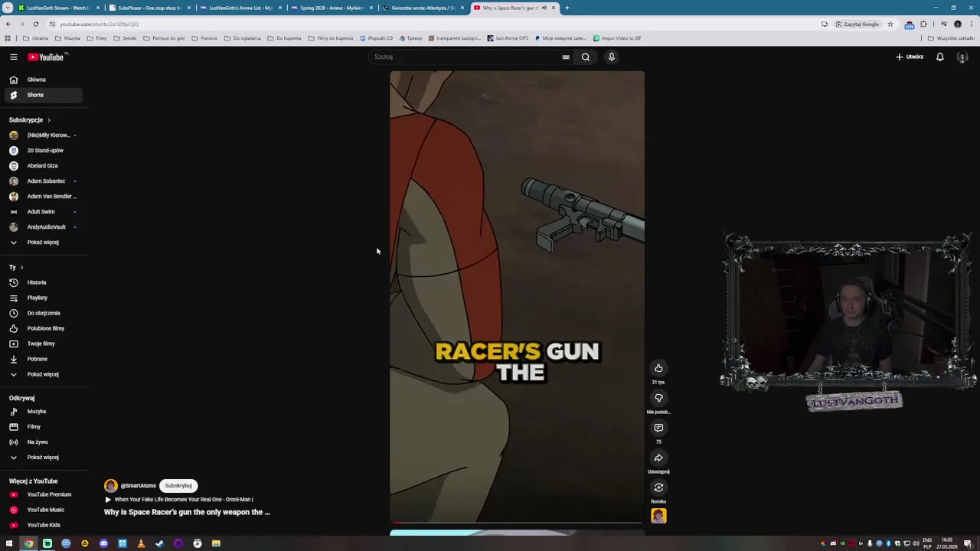Expand Pokaż więcej under Odkrywaj

pyautogui.click(x=42, y=457)
